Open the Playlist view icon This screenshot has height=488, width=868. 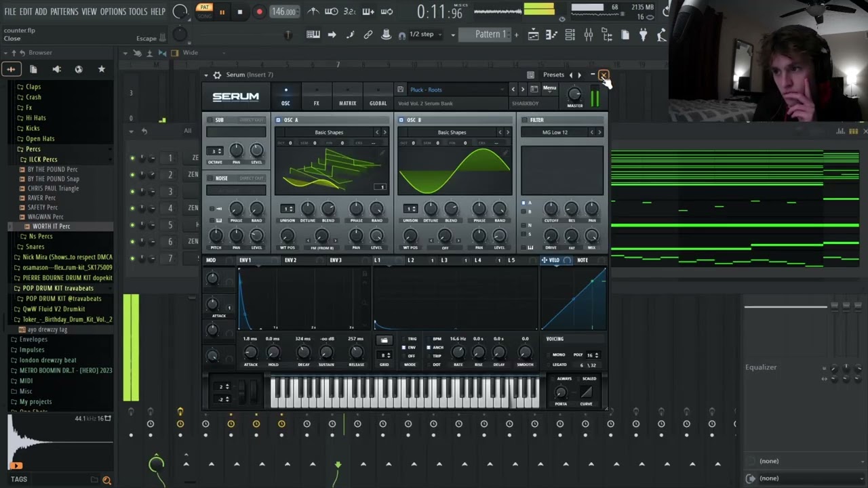click(534, 35)
